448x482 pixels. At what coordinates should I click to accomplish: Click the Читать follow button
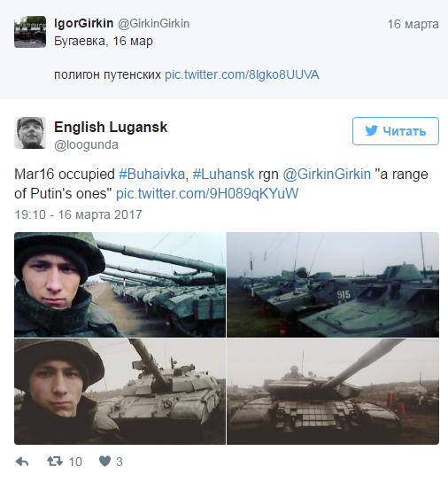click(x=396, y=131)
